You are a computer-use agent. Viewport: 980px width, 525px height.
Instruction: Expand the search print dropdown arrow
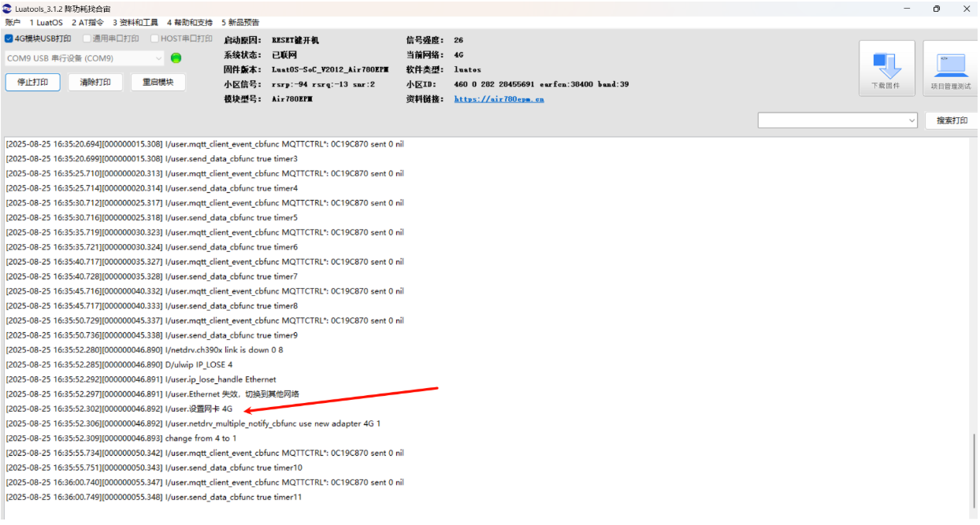pyautogui.click(x=912, y=120)
